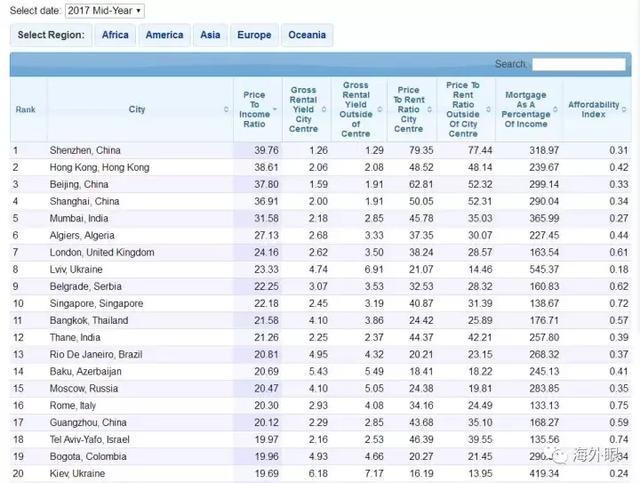This screenshot has height=483, width=640.
Task: Click Lviv's mortgage percentage 545.37
Action: [x=544, y=269]
